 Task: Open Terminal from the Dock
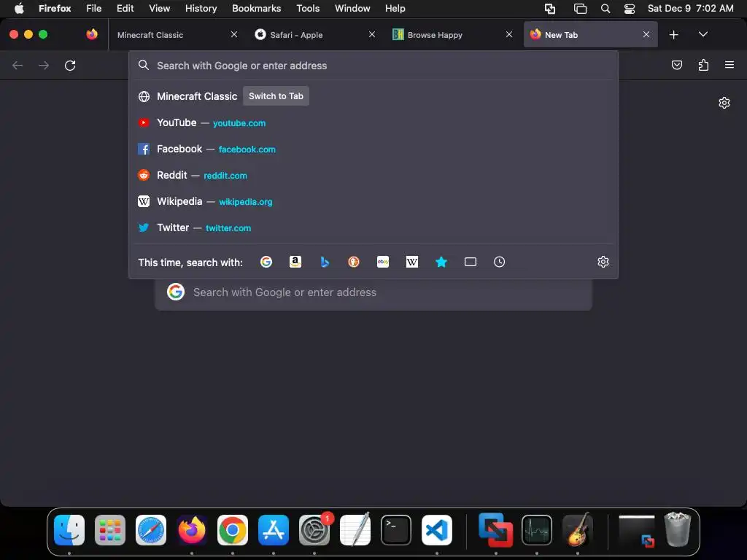click(x=396, y=530)
